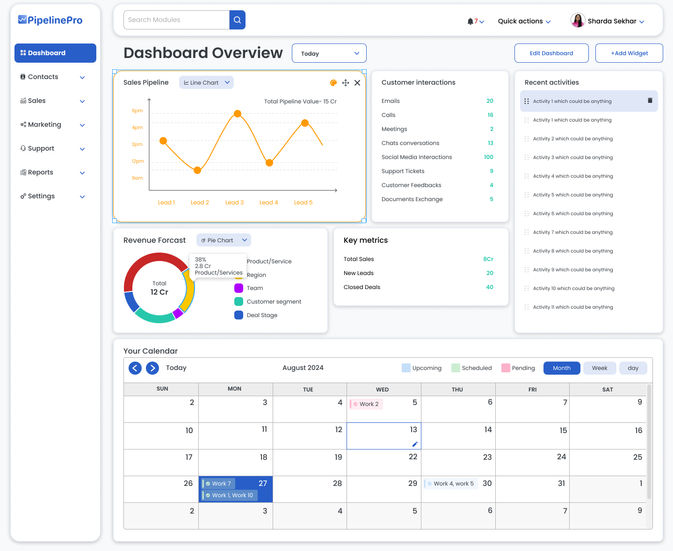Select calendar day 13 cell
This screenshot has width=673, height=551.
[x=384, y=436]
